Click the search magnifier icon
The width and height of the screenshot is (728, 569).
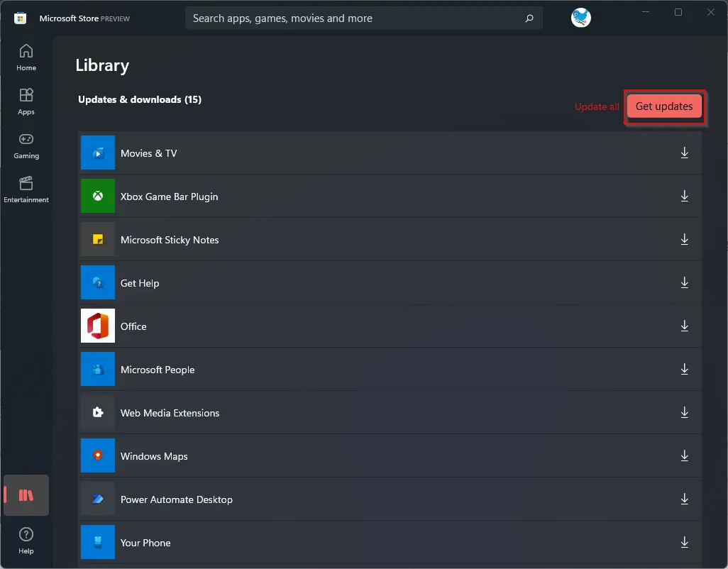pos(529,18)
